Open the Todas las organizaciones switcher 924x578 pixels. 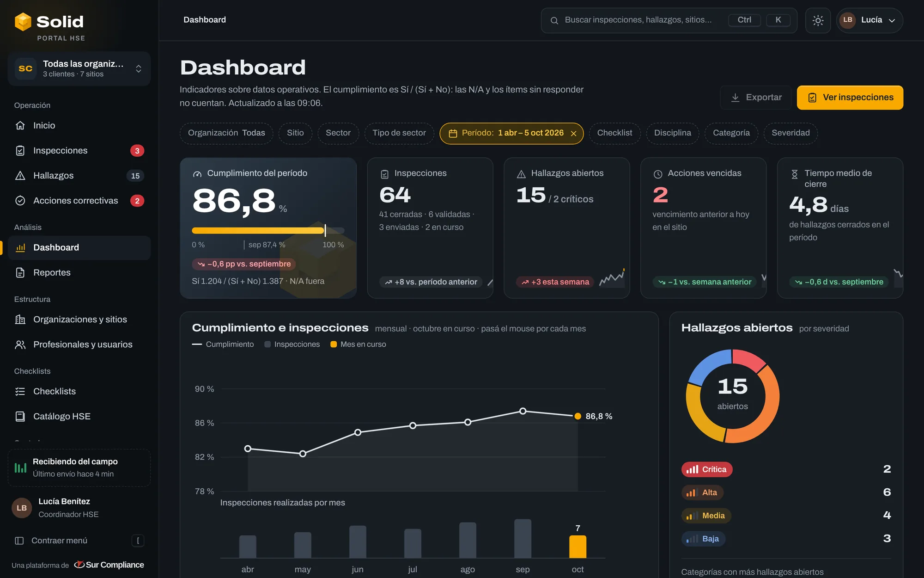[79, 68]
